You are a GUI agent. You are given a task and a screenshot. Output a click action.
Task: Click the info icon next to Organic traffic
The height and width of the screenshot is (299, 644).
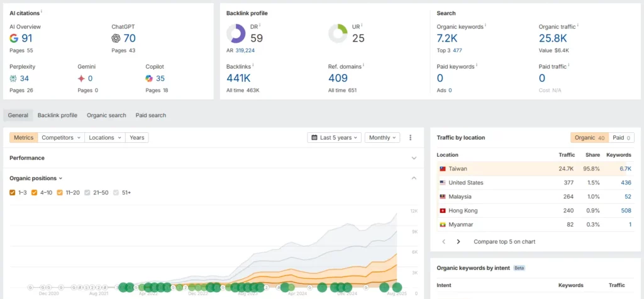pyautogui.click(x=578, y=25)
